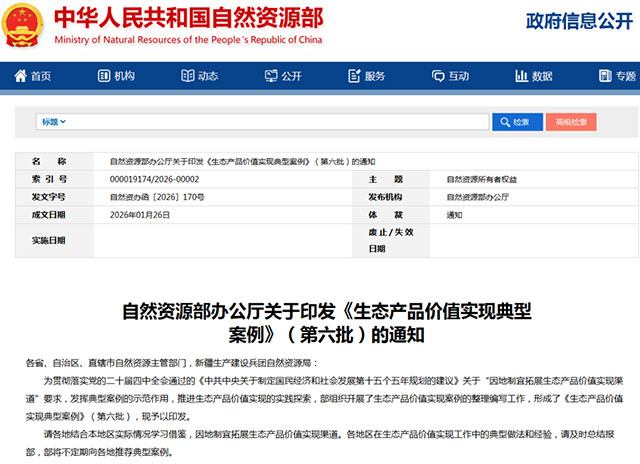The image size is (640, 464).
Task: Click the open-book icon beside 动态
Action: [x=187, y=76]
